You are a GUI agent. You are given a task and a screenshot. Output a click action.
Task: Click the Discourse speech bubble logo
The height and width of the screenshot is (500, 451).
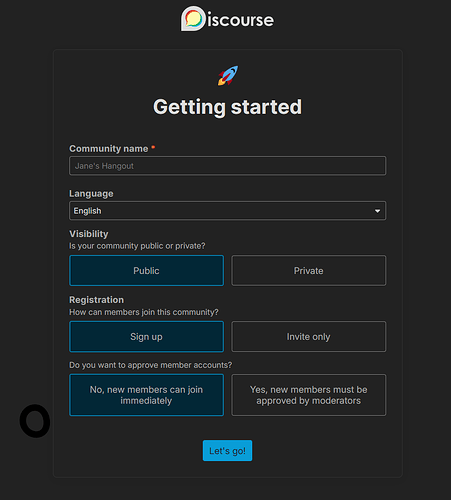coord(193,18)
